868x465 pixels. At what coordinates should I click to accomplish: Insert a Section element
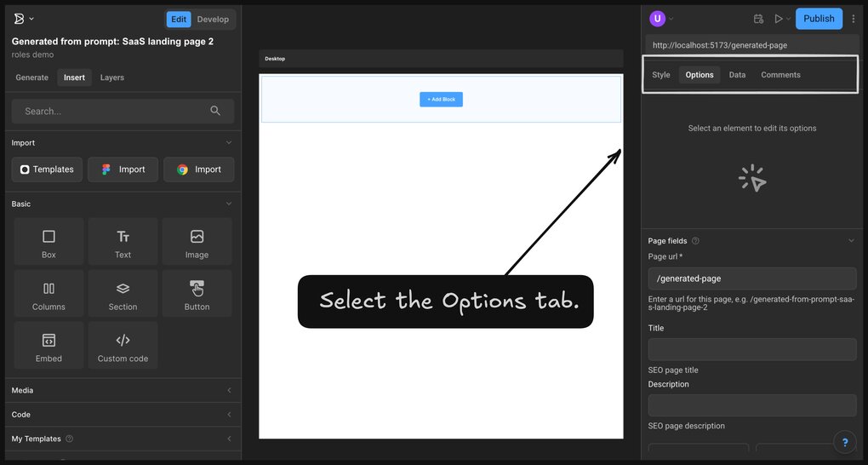click(123, 294)
